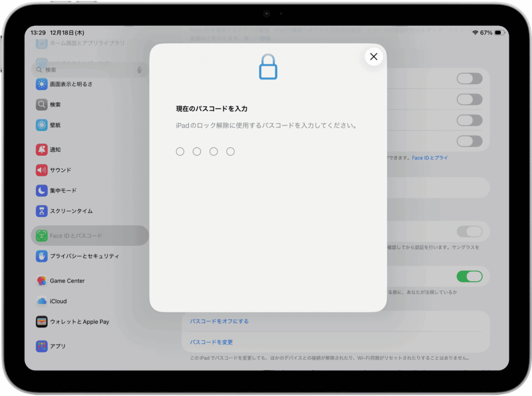Tap the microphone icon in search field
Image resolution: width=532 pixels, height=396 pixels.
(139, 70)
